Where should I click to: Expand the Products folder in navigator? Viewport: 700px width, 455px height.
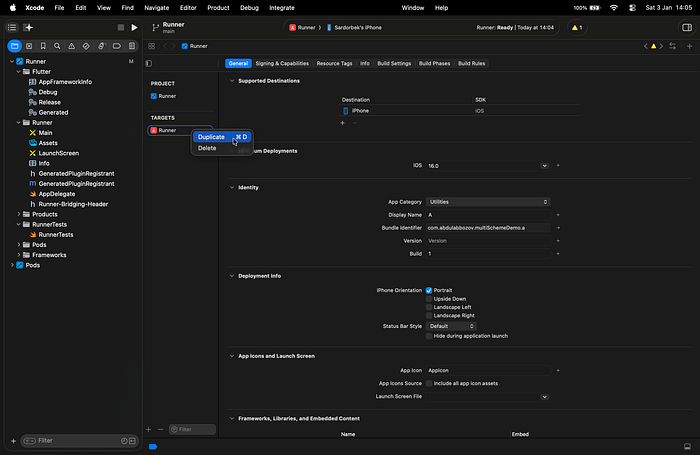pyautogui.click(x=19, y=214)
